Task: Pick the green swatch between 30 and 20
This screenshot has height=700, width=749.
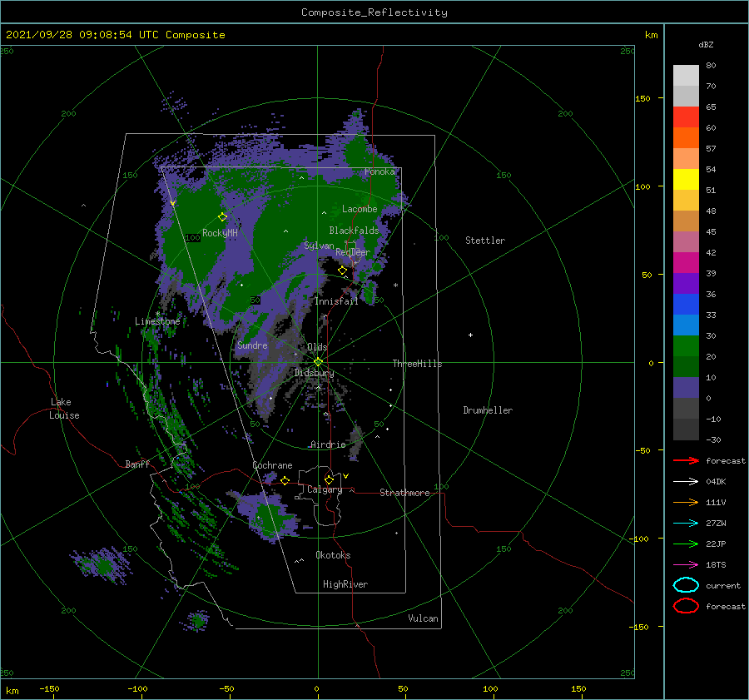Action: click(686, 345)
